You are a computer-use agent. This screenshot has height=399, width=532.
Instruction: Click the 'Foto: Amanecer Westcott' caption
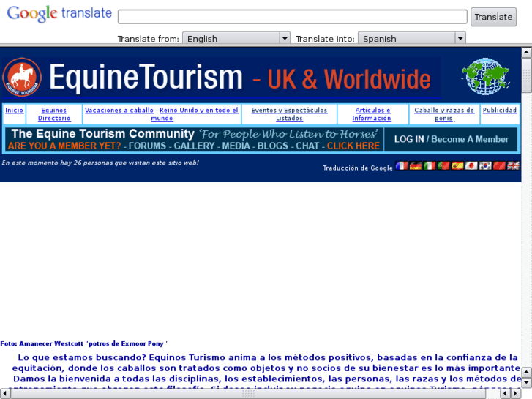pos(83,343)
